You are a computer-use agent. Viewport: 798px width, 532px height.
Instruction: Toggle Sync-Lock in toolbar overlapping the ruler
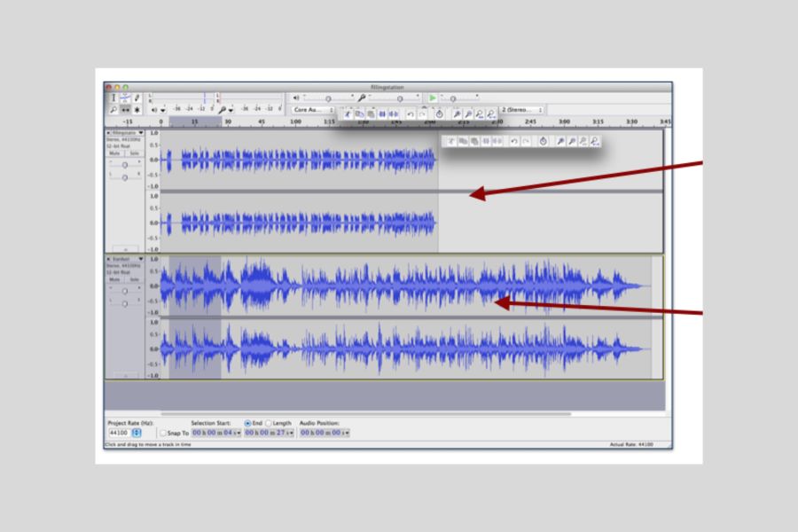click(x=439, y=114)
